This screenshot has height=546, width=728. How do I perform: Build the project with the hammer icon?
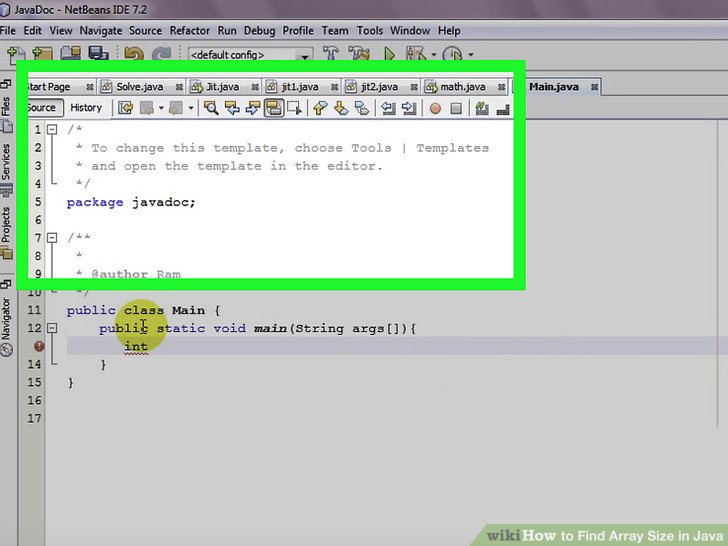pos(331,53)
